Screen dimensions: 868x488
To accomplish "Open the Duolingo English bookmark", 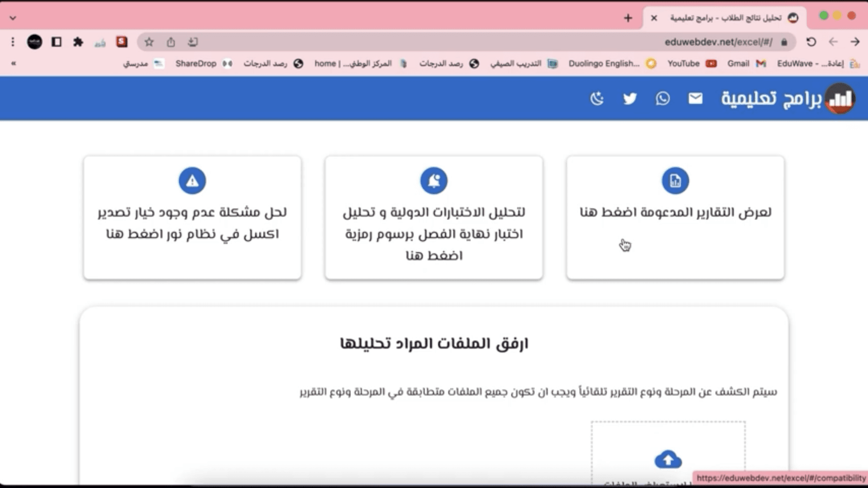I will 612,63.
